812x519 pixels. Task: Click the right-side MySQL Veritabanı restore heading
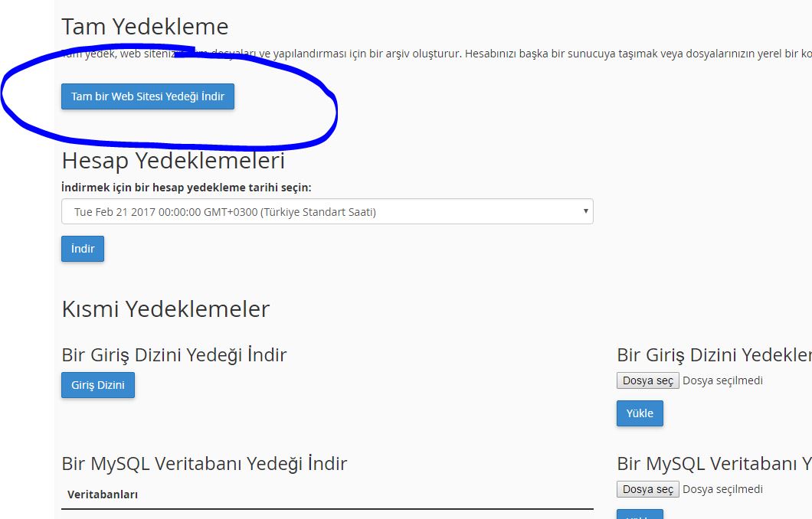[713, 464]
